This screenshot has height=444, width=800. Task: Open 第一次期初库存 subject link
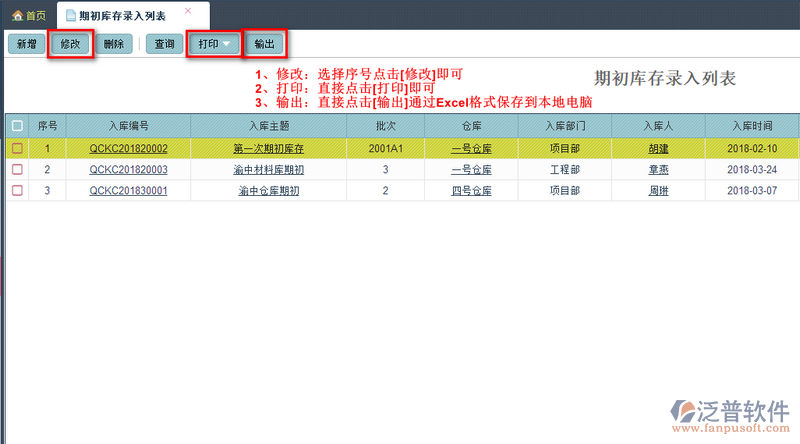pos(268,149)
